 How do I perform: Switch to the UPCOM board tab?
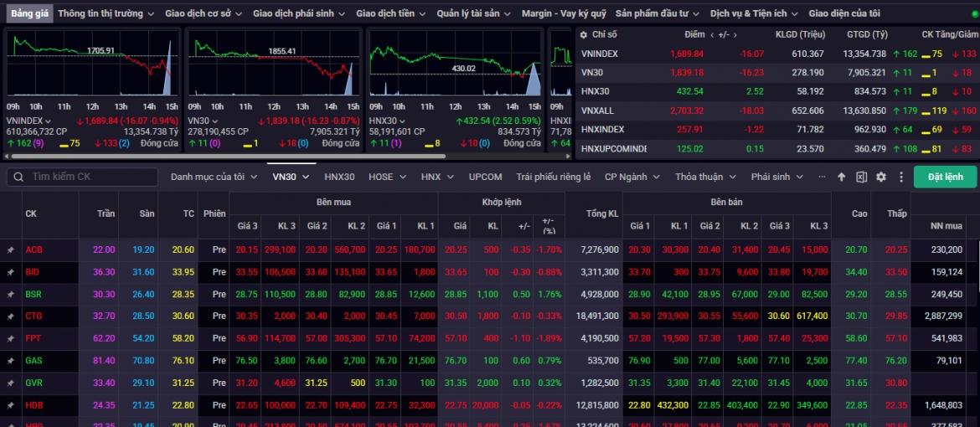[486, 177]
